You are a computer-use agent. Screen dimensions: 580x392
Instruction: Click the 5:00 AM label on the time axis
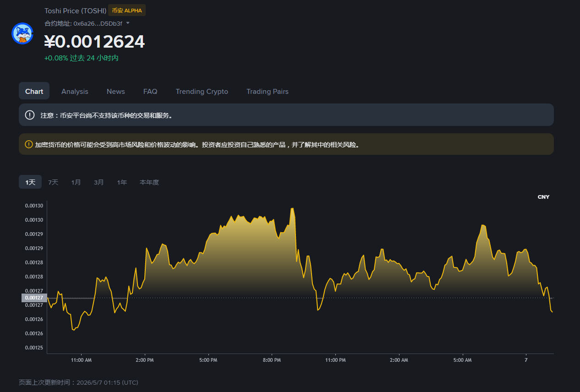click(x=462, y=360)
